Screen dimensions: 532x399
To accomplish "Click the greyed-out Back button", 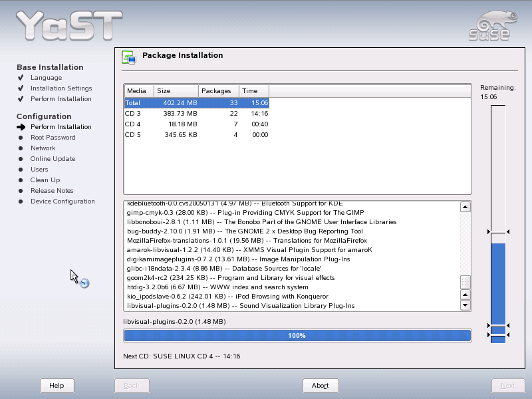I will pos(132,386).
